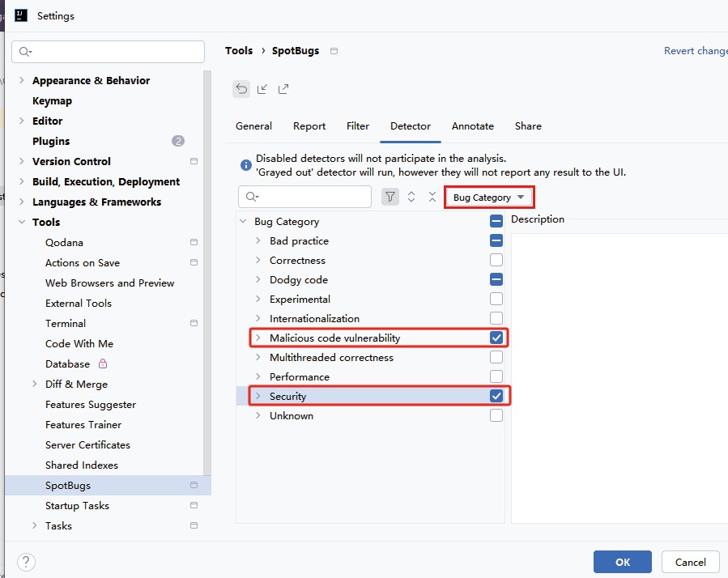Image resolution: width=728 pixels, height=578 pixels.
Task: Click the project icon on Version Control row
Action: [x=194, y=161]
